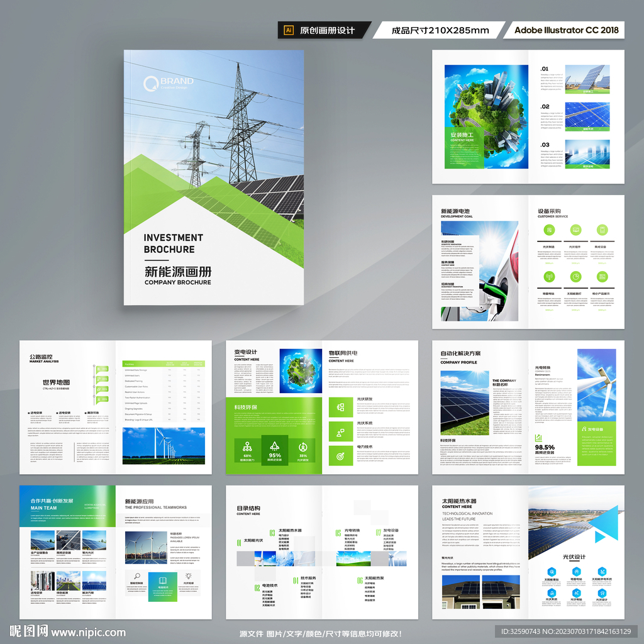Click the lightbulb icon in 新能源应用 page
Viewport: 644px width, 644px height.
[188, 576]
